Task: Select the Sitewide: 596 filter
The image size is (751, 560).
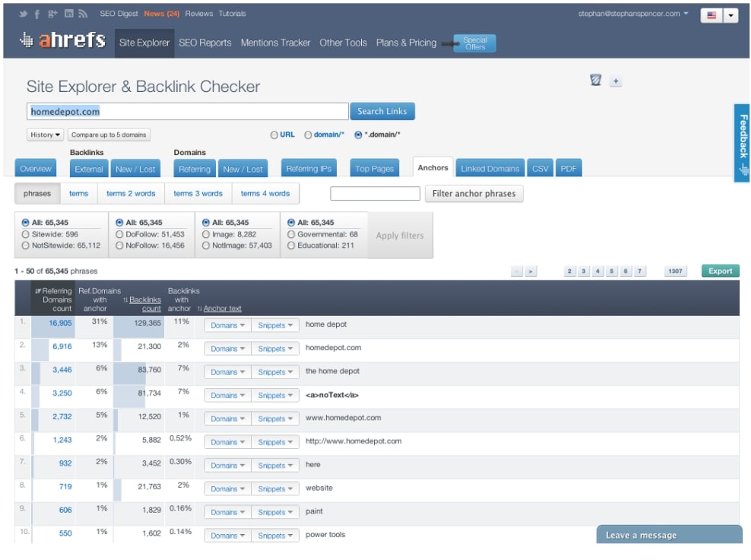Action: [26, 235]
